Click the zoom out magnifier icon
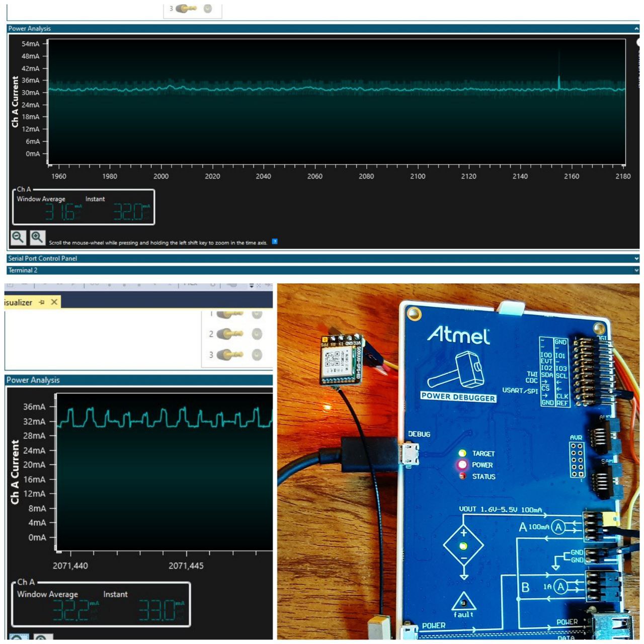This screenshot has width=644, height=644. coord(18,237)
